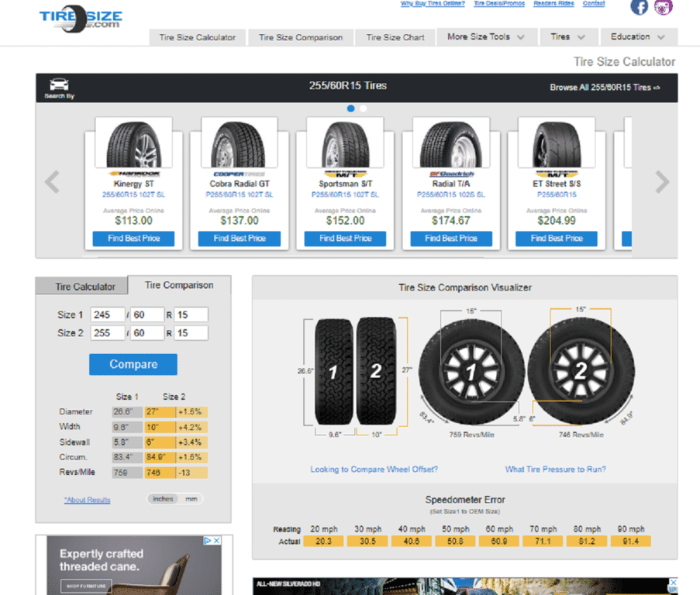Click the AdChoices icon on furniture ad

[207, 541]
